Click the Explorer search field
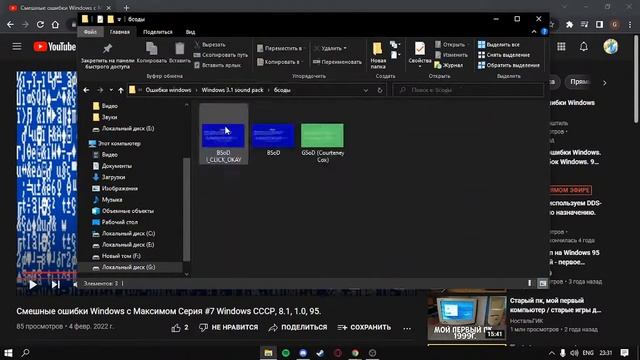 click(x=468, y=90)
